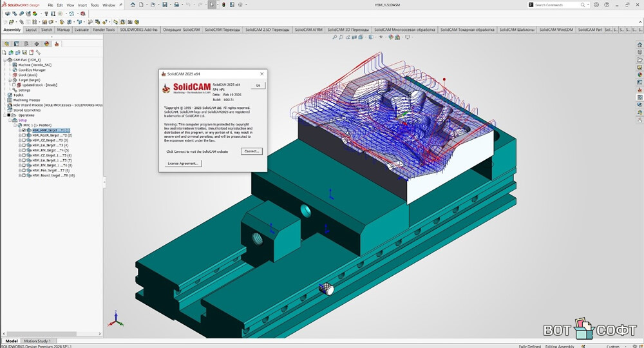Image resolution: width=644 pixels, height=348 pixels.
Task: Click the License Agreement button
Action: tap(184, 164)
